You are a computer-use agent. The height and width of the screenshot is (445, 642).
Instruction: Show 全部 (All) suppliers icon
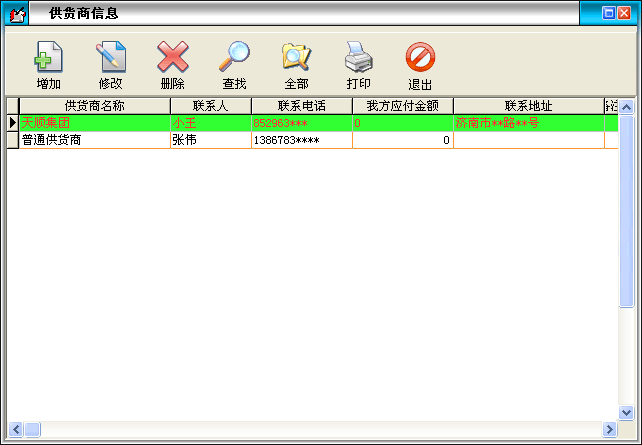point(296,58)
